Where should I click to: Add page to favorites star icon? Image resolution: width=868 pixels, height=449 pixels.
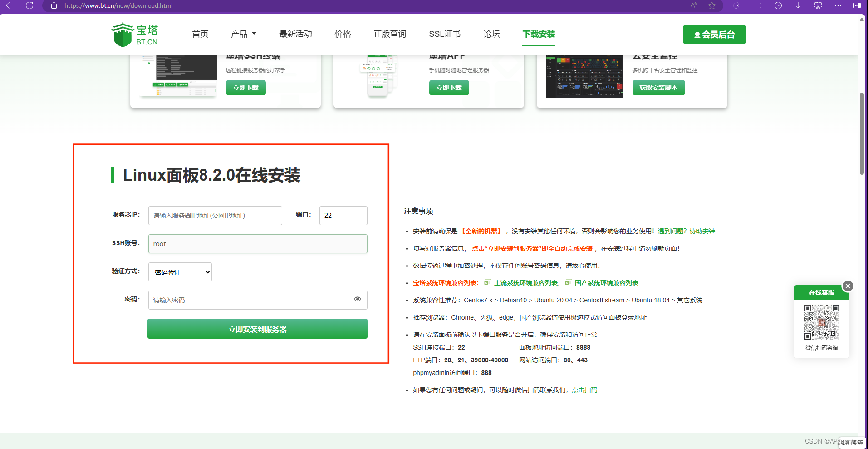click(712, 5)
